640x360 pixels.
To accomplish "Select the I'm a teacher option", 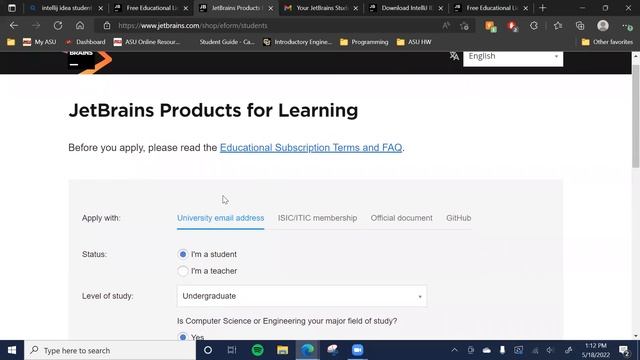I will [183, 271].
